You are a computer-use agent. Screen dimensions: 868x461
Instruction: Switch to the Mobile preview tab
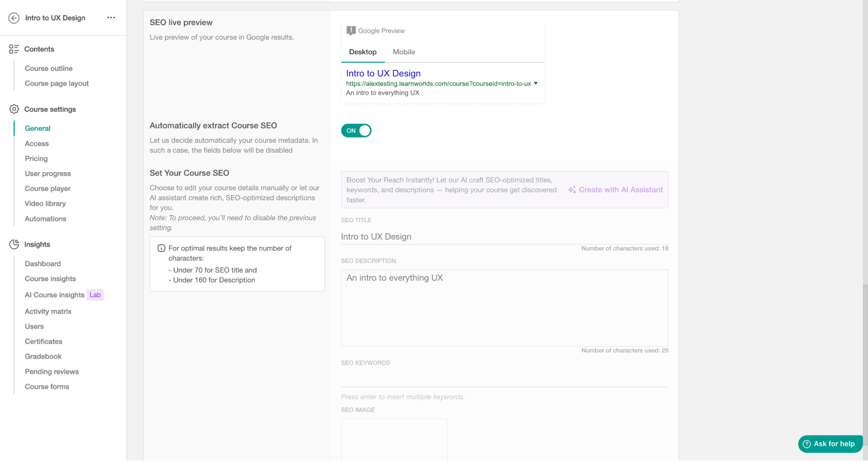click(x=403, y=52)
